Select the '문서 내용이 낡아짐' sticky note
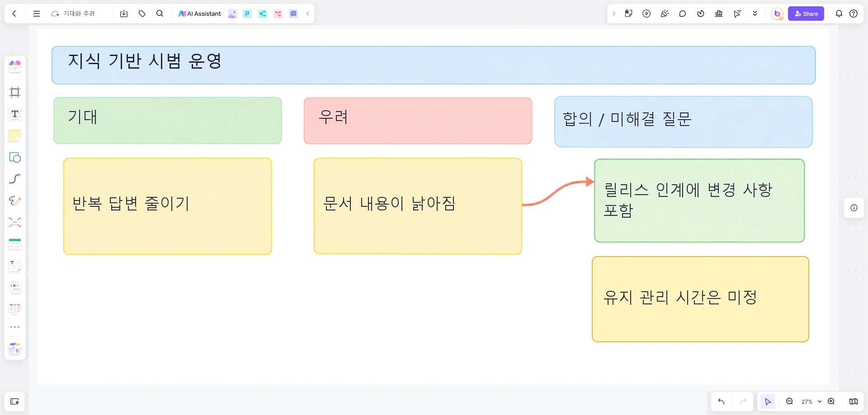Image resolution: width=868 pixels, height=415 pixels. (x=418, y=206)
